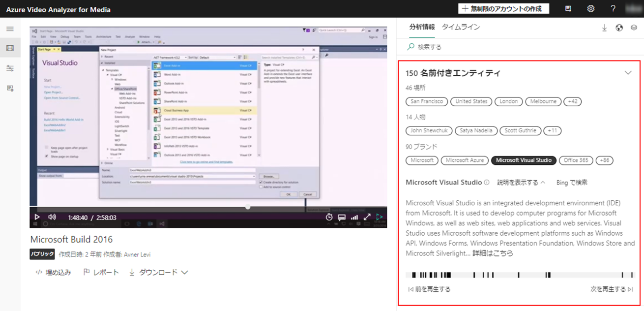This screenshot has width=644, height=311.
Task: Click the bottom sidebar list-settings icon
Action: [10, 88]
